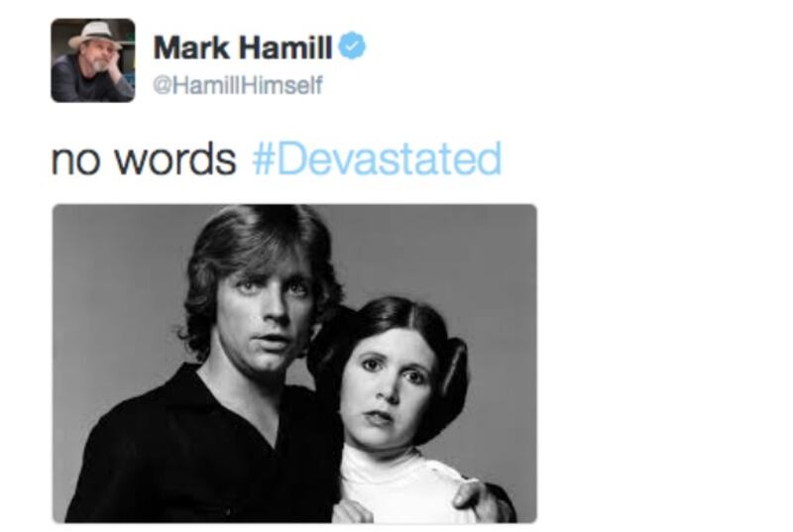Click the woman in white in the photo
Viewport: 793px width, 532px height.
pos(399,409)
